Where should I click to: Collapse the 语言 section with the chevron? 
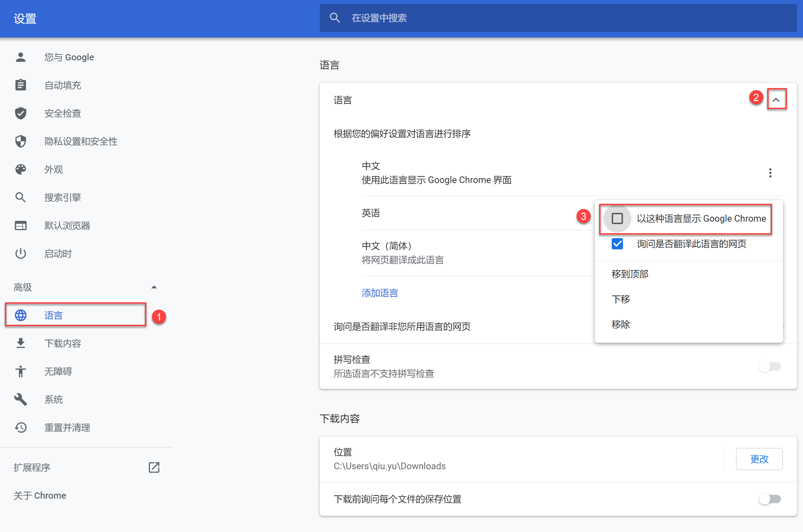[776, 100]
